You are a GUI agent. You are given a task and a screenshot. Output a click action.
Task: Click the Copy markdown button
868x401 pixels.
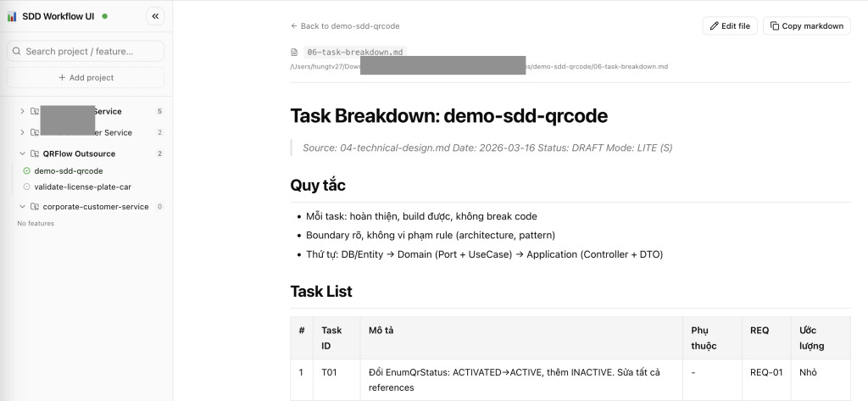coord(807,26)
